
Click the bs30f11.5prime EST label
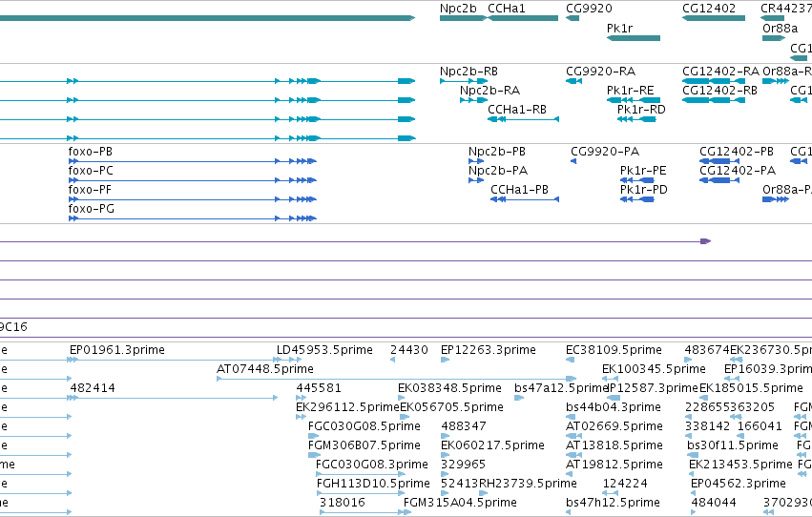[x=732, y=445]
